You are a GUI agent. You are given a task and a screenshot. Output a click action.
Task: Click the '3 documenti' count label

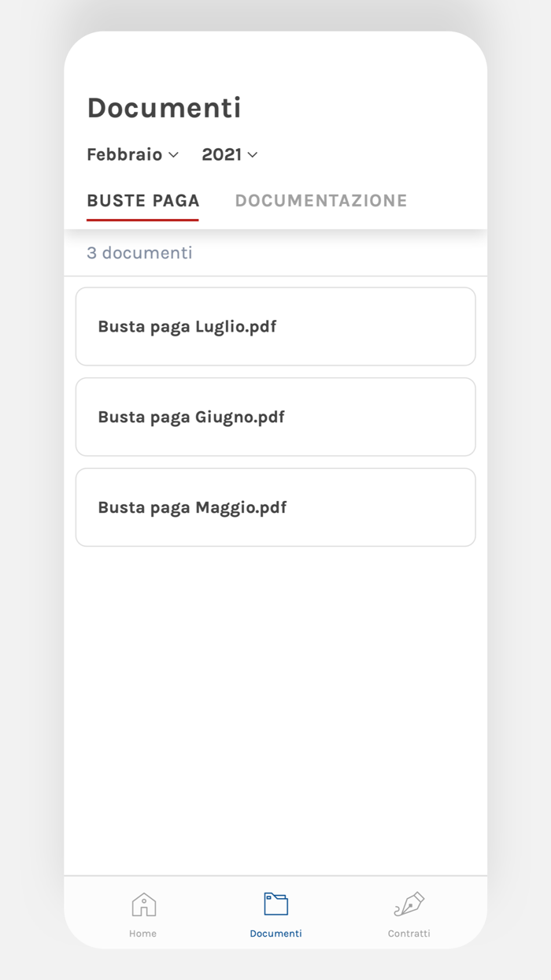(x=139, y=253)
